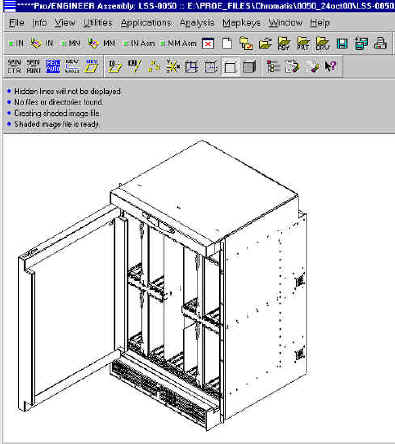Open the Mapkeys menu
This screenshot has width=395, height=444.
coord(242,23)
